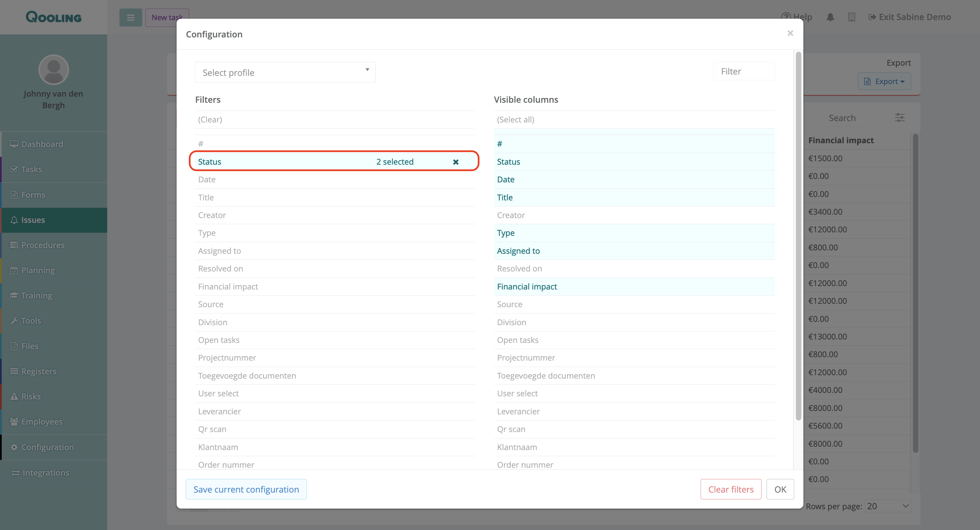Click the dialog vertical scrollbar

click(x=798, y=236)
